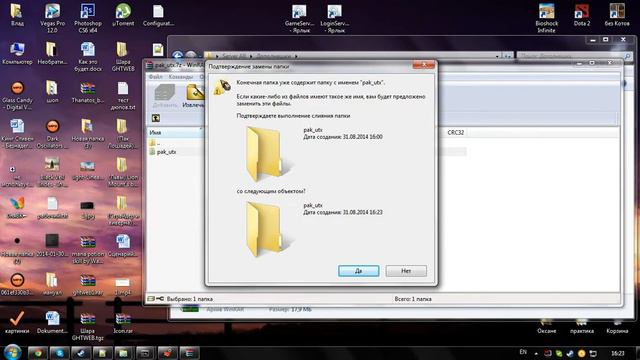Select the шоп folder on desktop

pyautogui.click(x=52, y=92)
